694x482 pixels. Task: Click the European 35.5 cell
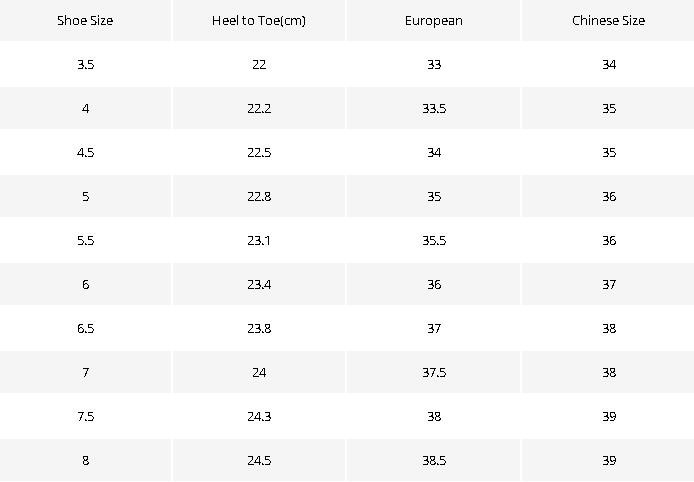click(x=434, y=240)
